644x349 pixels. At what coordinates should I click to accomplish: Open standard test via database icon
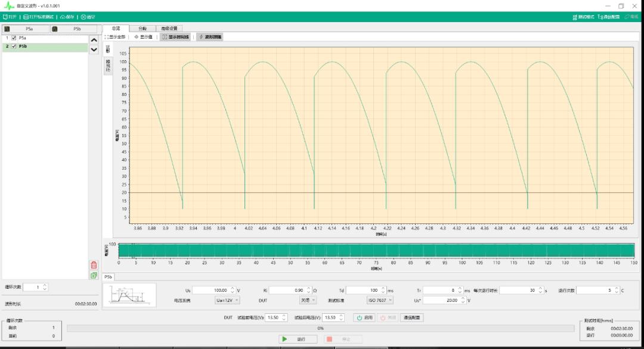(x=38, y=17)
